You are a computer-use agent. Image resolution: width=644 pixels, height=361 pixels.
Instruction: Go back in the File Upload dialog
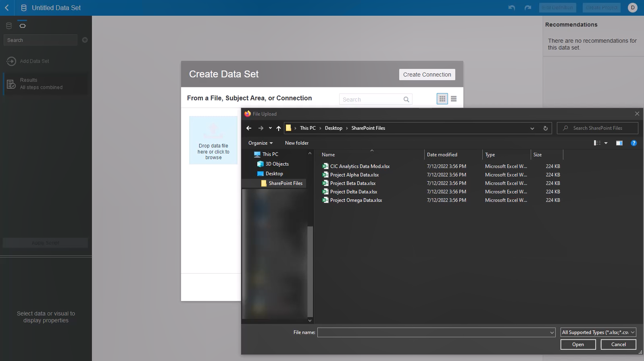click(249, 128)
